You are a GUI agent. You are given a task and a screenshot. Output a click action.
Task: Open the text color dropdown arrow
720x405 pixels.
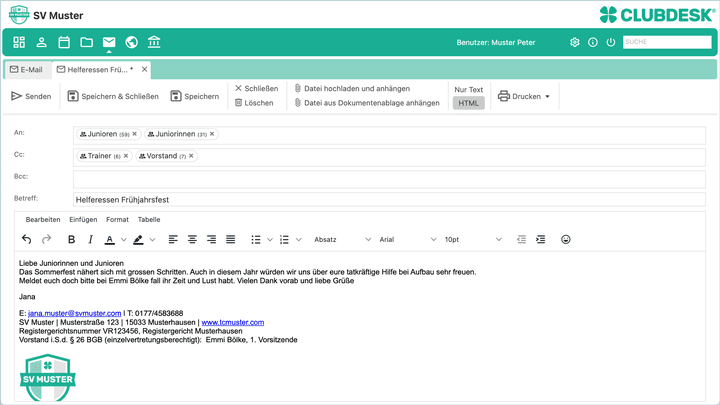coord(124,239)
